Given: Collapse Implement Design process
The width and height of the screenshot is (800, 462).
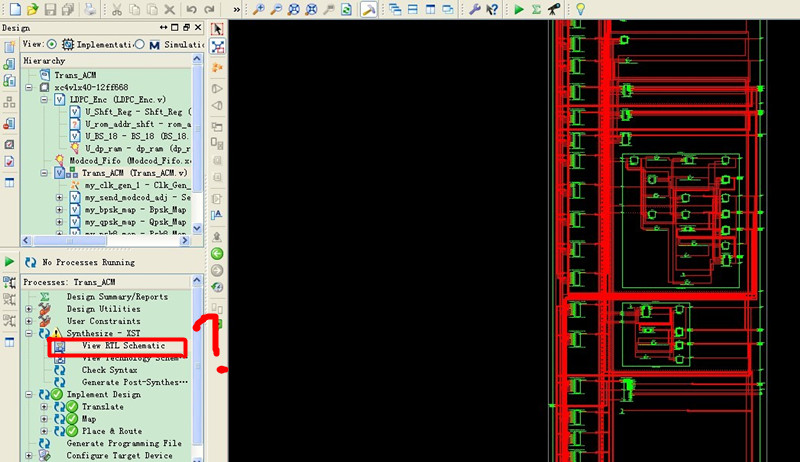Looking at the screenshot, I should pyautogui.click(x=29, y=395).
